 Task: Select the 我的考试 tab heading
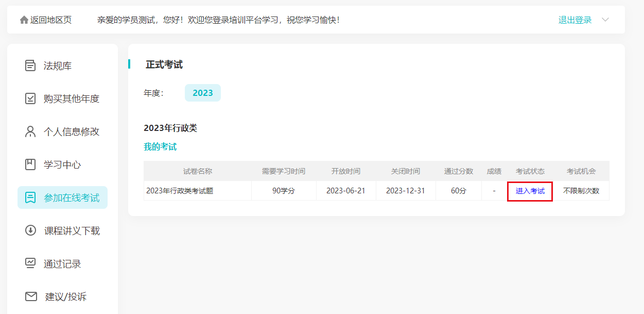pyautogui.click(x=160, y=147)
